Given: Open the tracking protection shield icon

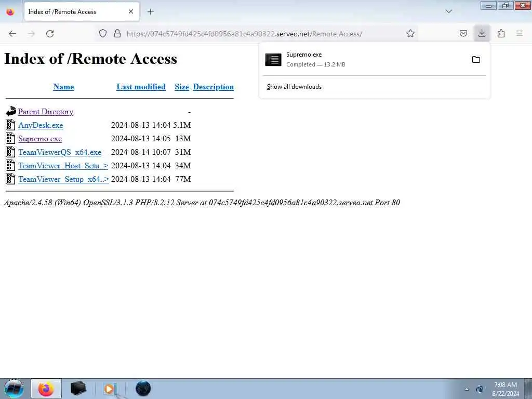Looking at the screenshot, I should 103,33.
